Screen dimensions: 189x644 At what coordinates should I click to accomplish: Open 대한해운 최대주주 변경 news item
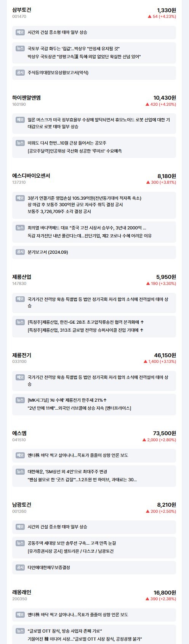tap(72, 471)
